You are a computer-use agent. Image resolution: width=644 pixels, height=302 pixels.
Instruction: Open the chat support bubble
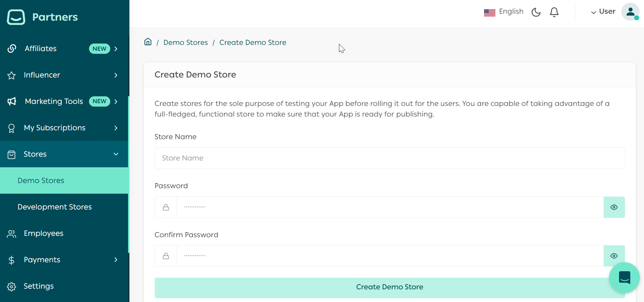624,278
